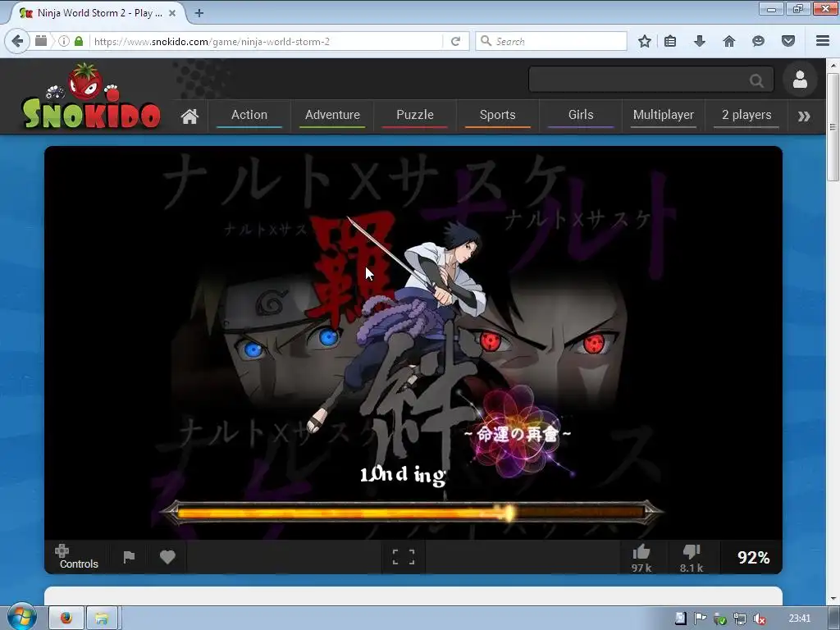This screenshot has height=630, width=840.
Task: Show site information icon in address bar
Action: pos(64,41)
